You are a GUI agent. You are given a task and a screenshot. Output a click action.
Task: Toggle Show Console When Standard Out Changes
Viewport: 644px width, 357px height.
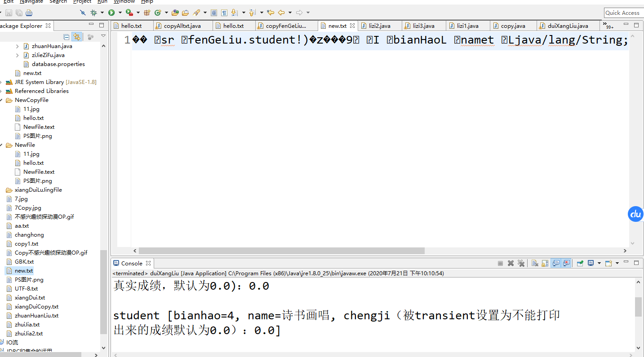tap(556, 263)
